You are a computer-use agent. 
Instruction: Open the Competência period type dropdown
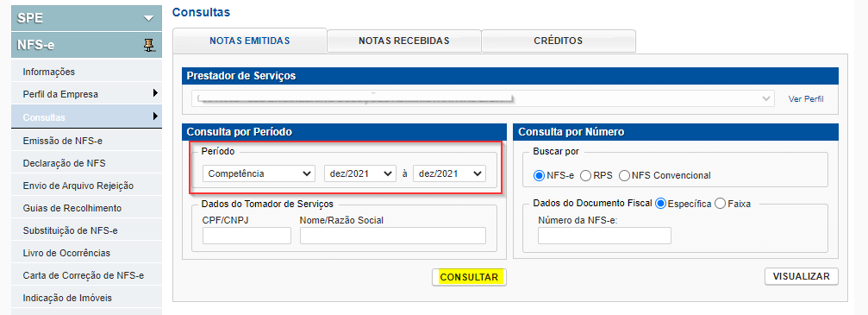259,173
